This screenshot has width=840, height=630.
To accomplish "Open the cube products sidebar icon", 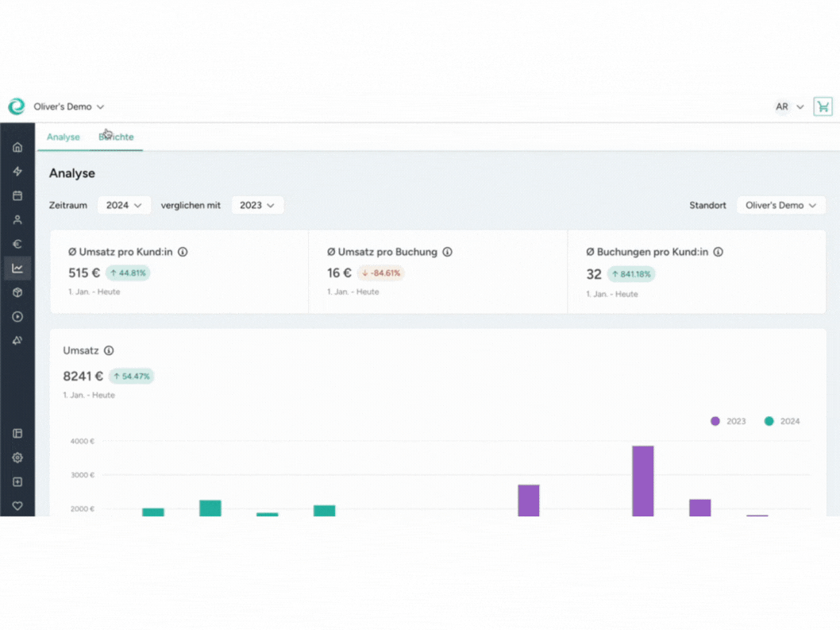I will 17,292.
